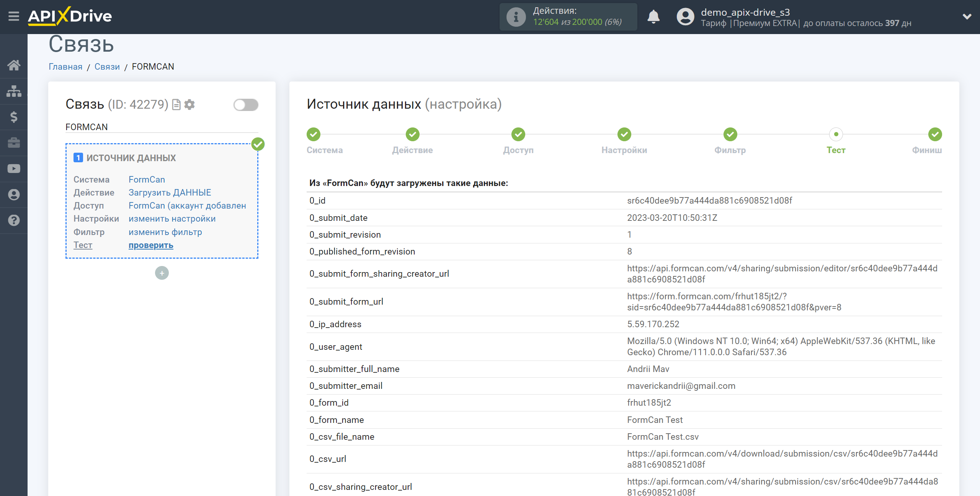This screenshot has width=980, height=496.
Task: Click the 0_published_form_revision field name
Action: click(362, 251)
